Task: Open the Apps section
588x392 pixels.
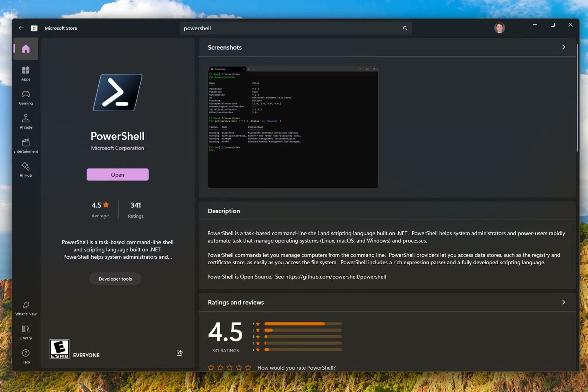Action: (x=26, y=73)
